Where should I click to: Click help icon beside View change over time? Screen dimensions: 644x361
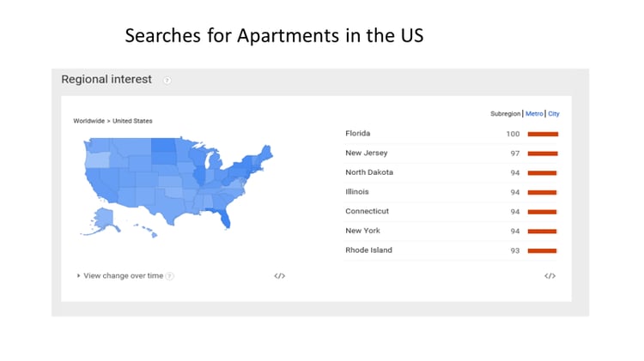170,276
